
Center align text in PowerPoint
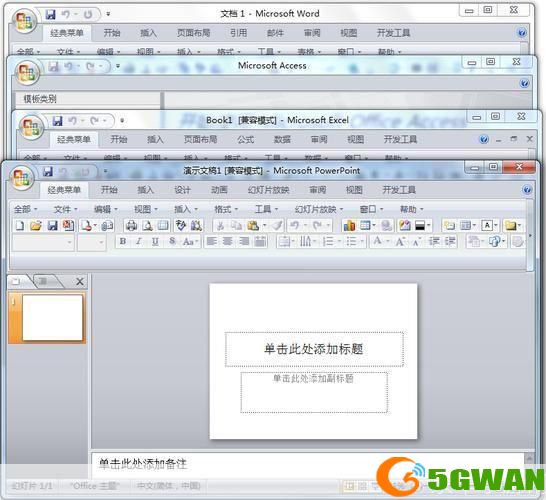[x=228, y=241]
